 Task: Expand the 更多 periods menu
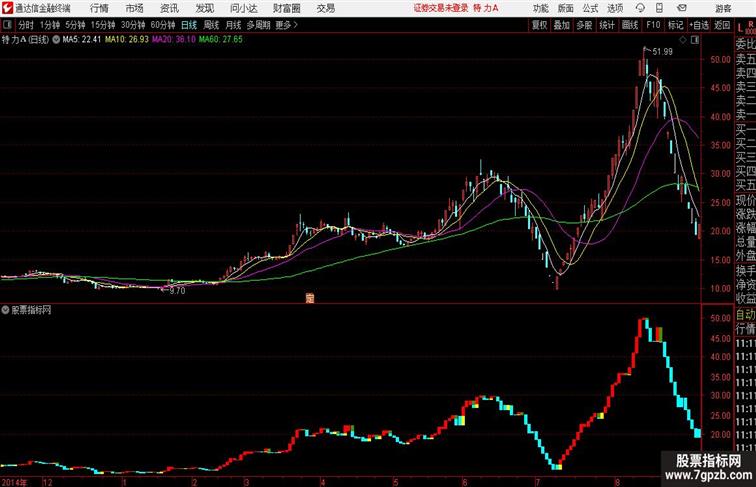286,25
